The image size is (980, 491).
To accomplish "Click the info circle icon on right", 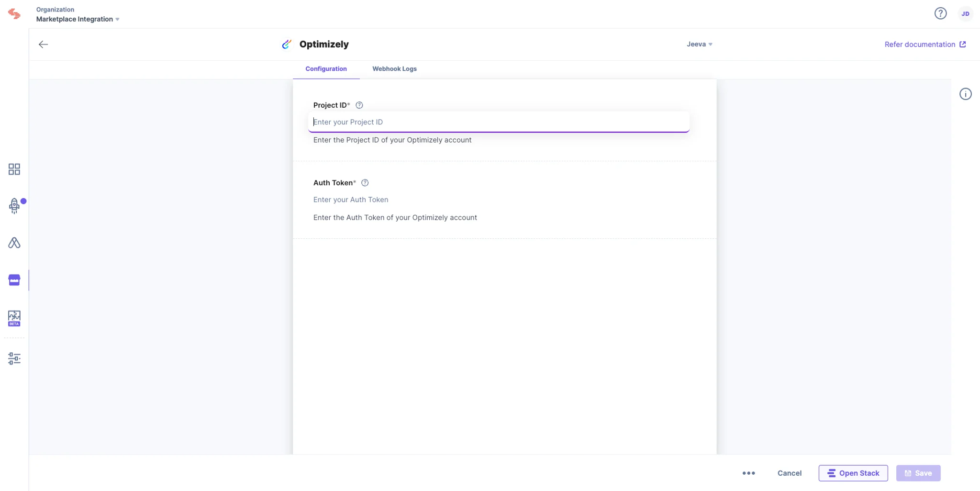I will click(965, 94).
